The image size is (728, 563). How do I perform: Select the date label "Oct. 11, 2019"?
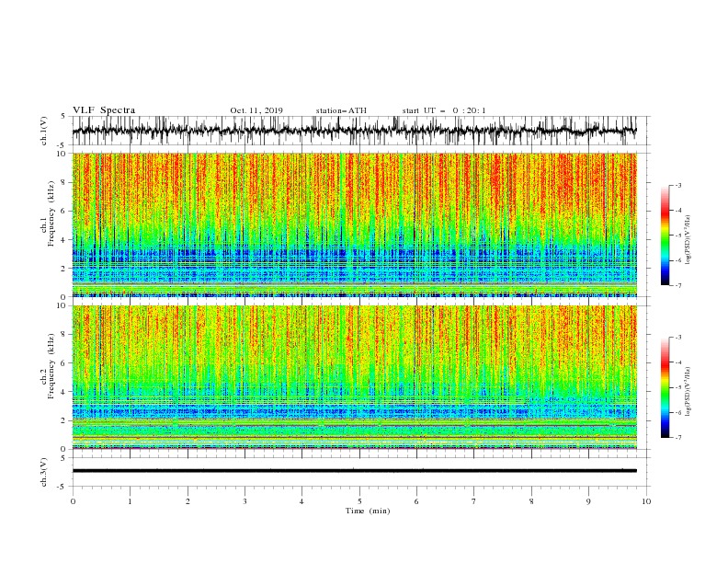[256, 110]
